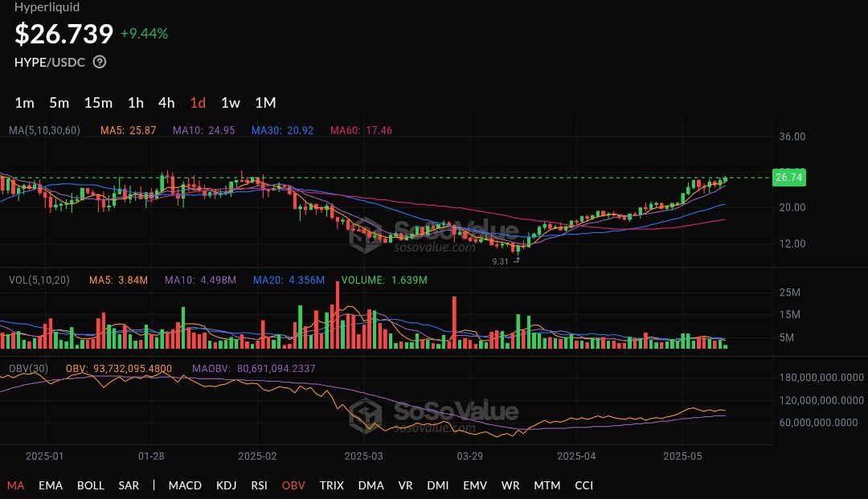Click the MA(5,10,30,60) legend label
Image resolution: width=868 pixels, height=499 pixels.
[x=44, y=130]
